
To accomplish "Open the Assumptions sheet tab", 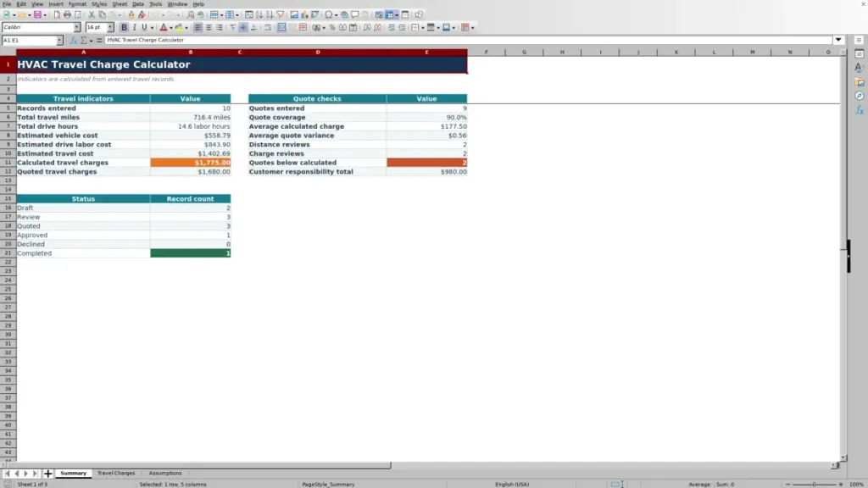I will 165,473.
